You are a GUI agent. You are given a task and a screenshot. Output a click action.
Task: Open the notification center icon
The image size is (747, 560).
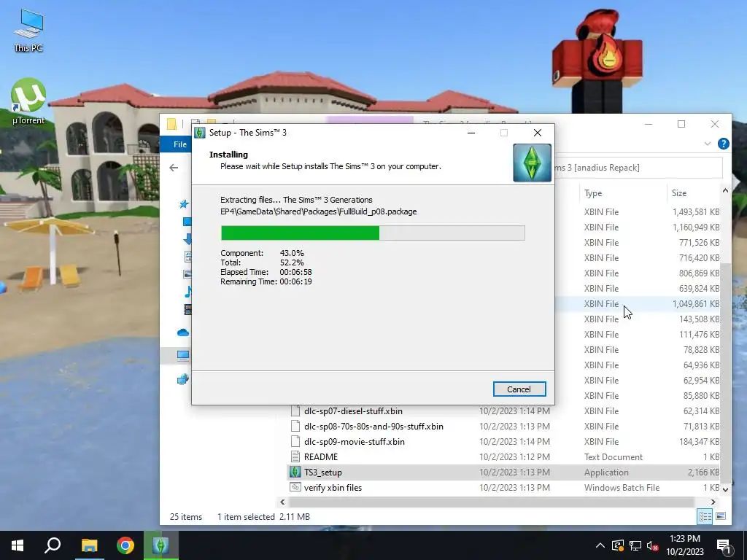tap(724, 545)
